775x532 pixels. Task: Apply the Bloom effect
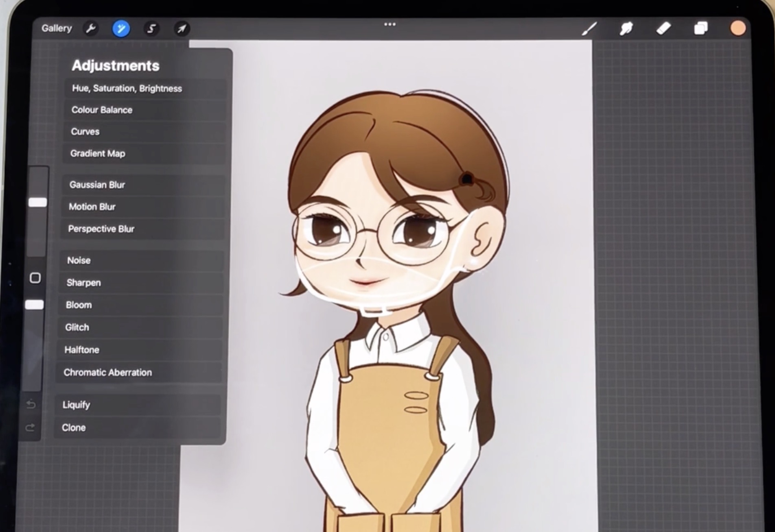click(x=140, y=305)
